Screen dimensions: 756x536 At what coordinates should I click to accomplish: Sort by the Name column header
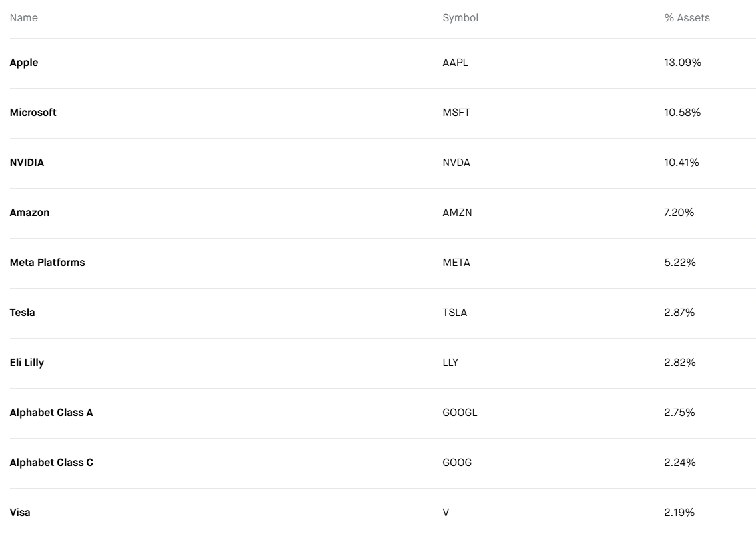[23, 18]
